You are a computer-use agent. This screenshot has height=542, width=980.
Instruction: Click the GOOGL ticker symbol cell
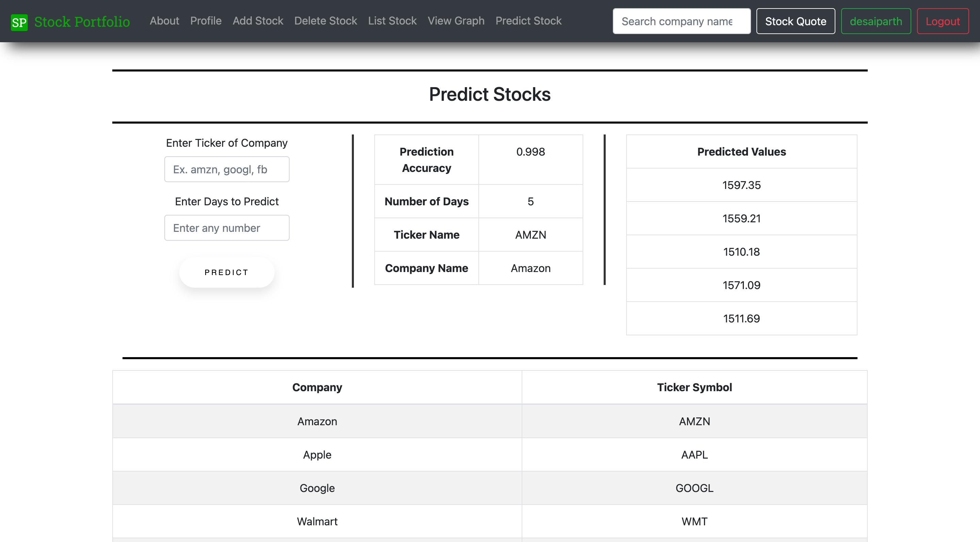click(694, 488)
